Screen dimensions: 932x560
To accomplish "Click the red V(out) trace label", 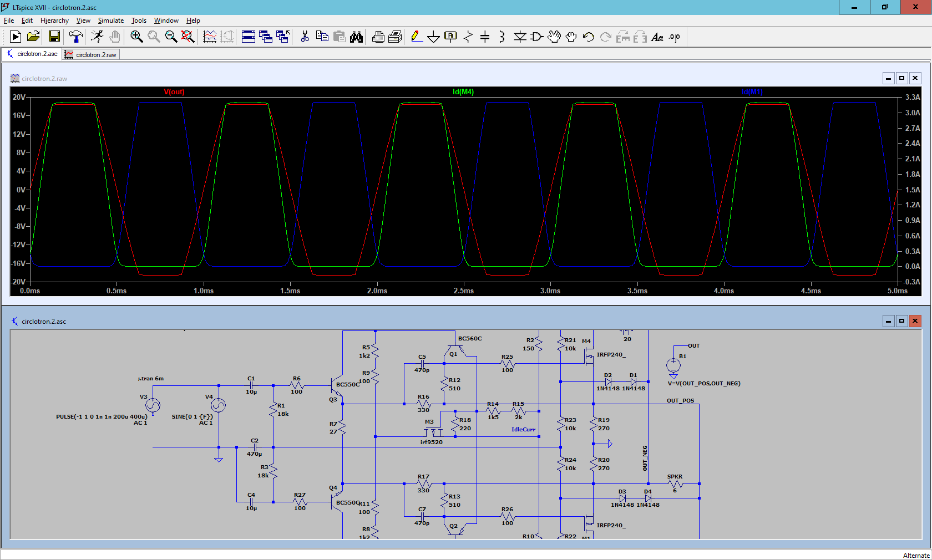I will (174, 92).
